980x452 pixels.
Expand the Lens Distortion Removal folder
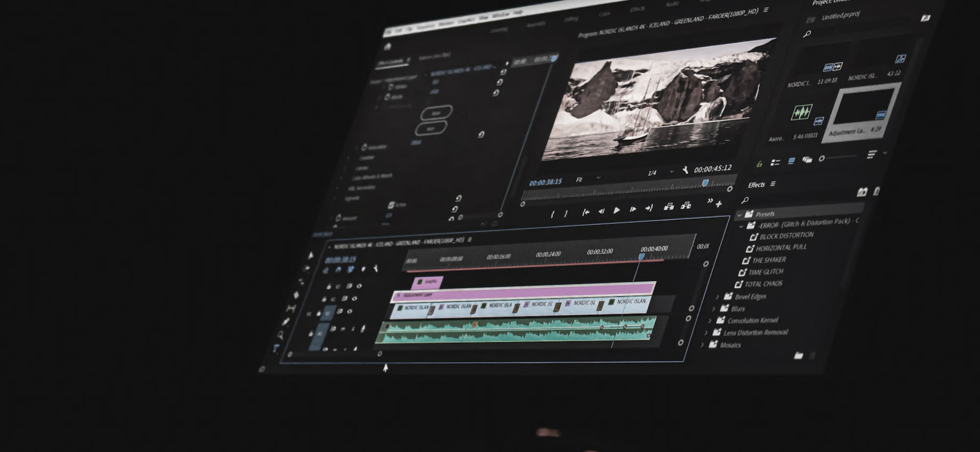click(x=706, y=333)
